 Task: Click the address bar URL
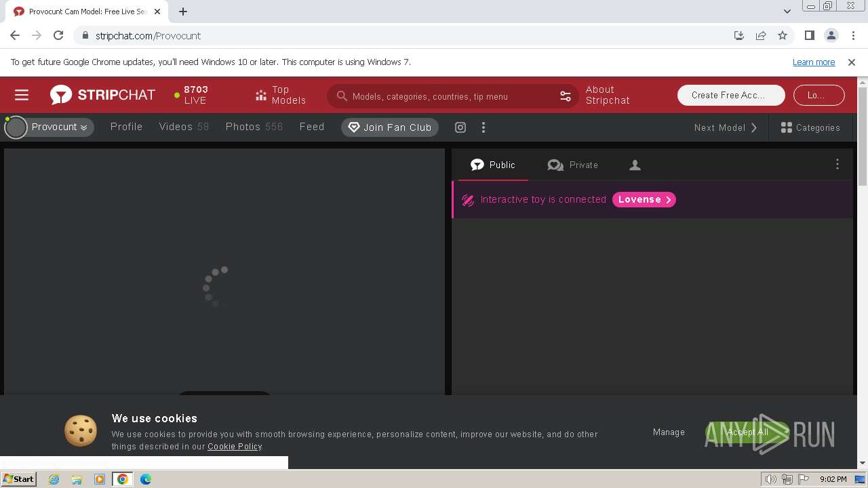click(148, 36)
